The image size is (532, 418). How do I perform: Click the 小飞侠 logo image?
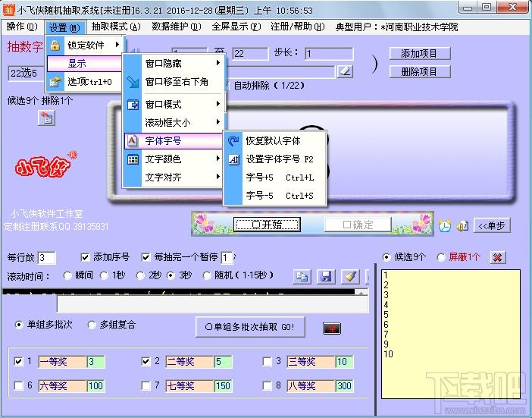coord(45,165)
